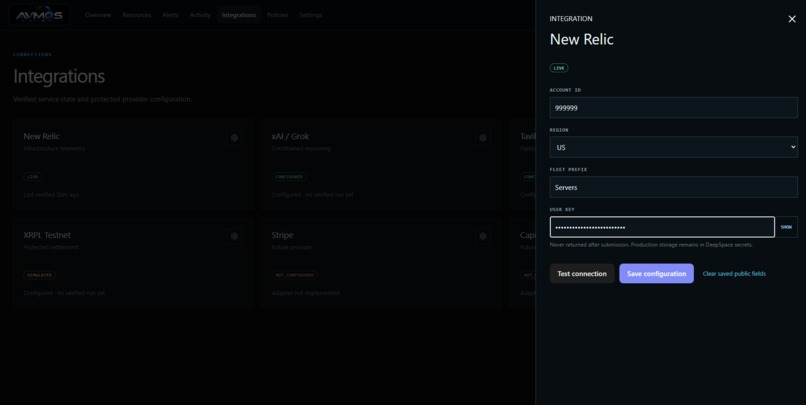
Task: Click 'Last verified 20m ago' text
Action: [51, 195]
